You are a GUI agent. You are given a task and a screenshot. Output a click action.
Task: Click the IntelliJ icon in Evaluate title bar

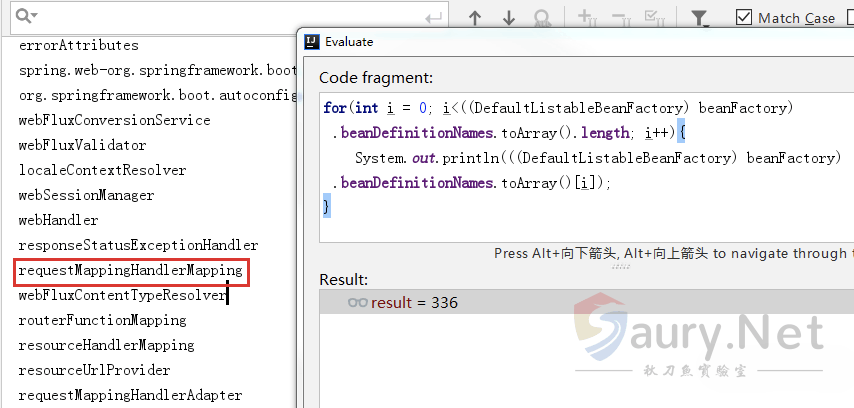click(312, 41)
